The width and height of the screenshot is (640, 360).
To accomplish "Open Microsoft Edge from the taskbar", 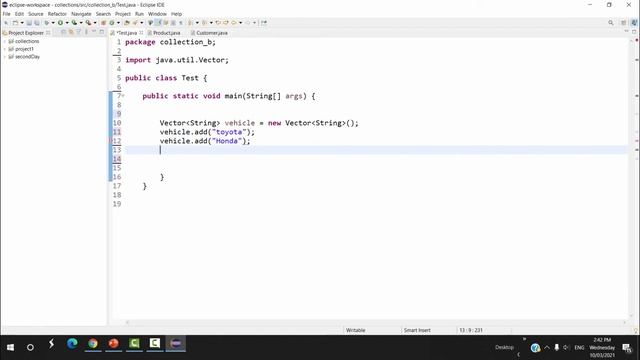I will (x=72, y=344).
